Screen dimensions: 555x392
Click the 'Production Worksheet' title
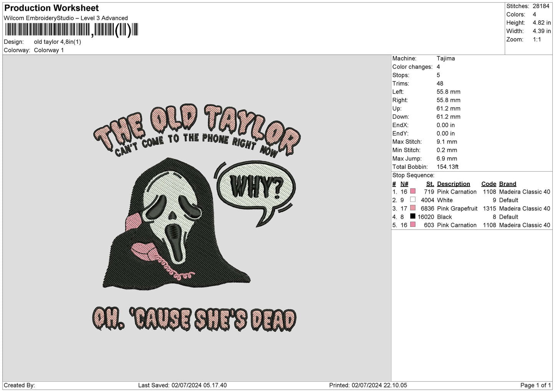51,8
